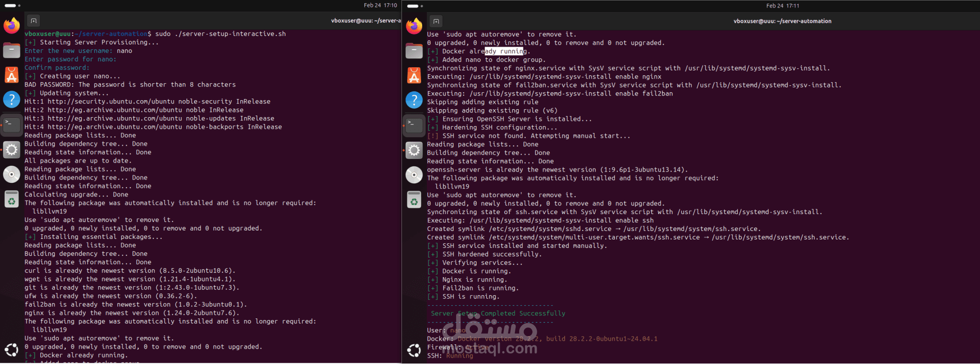Viewport: 980px width, 364px height.
Task: Click 'Calculating upgrade... Done' line
Action: [76, 195]
